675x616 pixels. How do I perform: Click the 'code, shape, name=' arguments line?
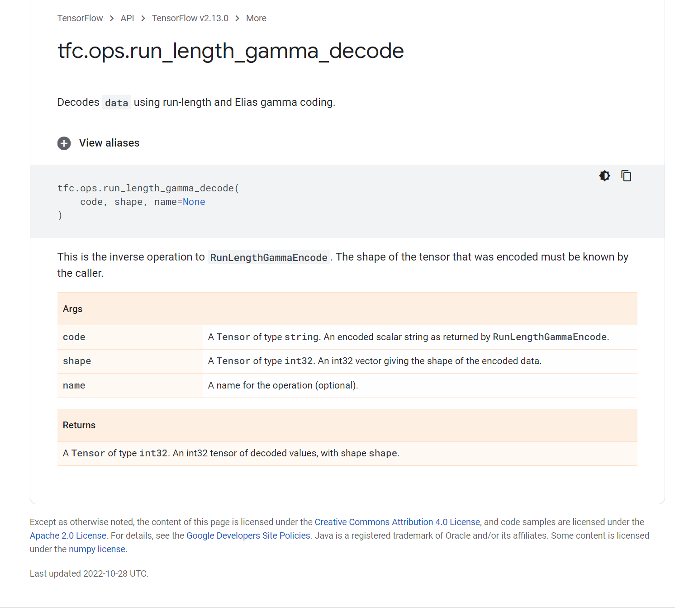143,202
